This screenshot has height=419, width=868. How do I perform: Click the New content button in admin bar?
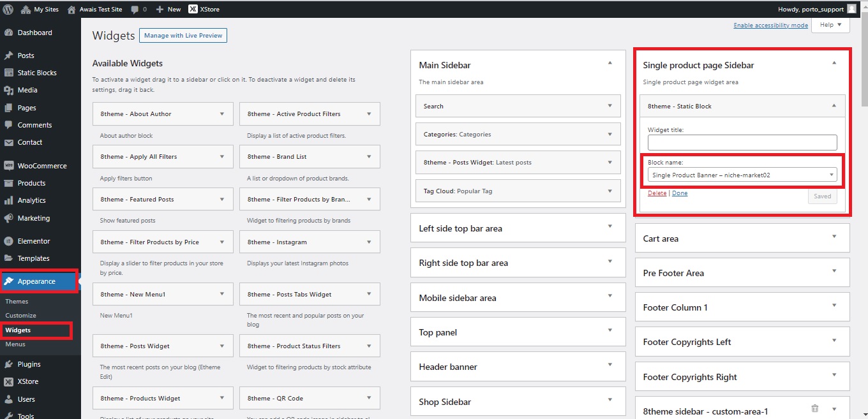pyautogui.click(x=168, y=9)
